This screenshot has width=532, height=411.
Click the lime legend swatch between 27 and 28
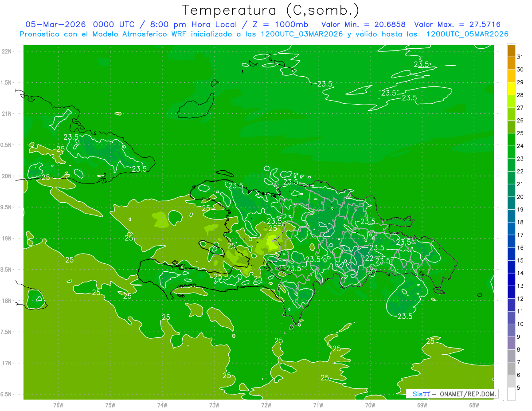click(511, 102)
